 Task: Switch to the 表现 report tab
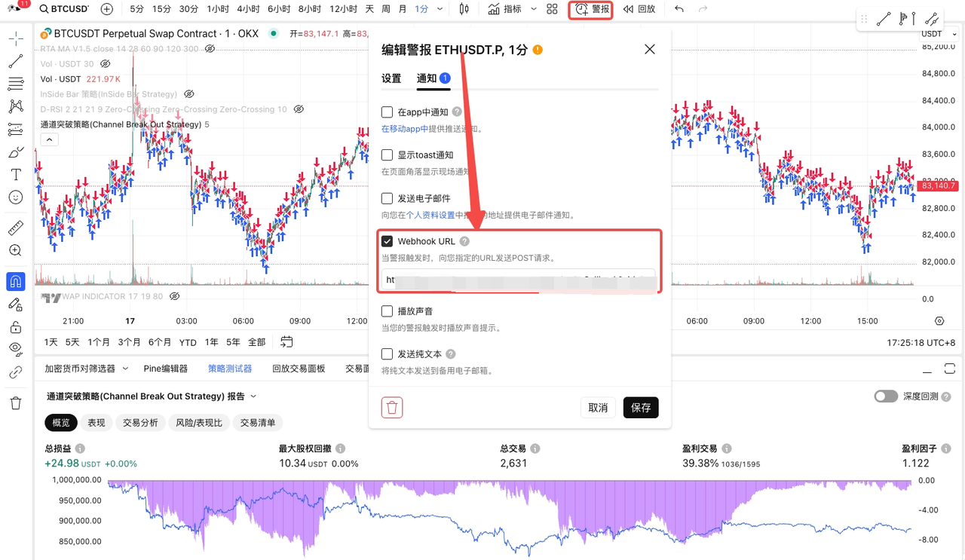pos(96,423)
